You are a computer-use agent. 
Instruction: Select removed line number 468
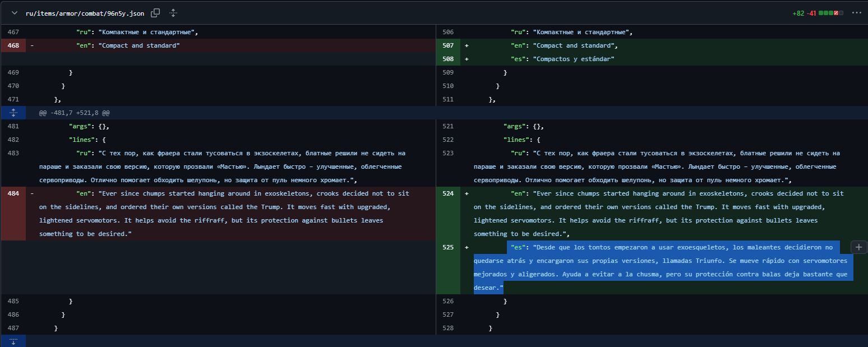point(13,45)
